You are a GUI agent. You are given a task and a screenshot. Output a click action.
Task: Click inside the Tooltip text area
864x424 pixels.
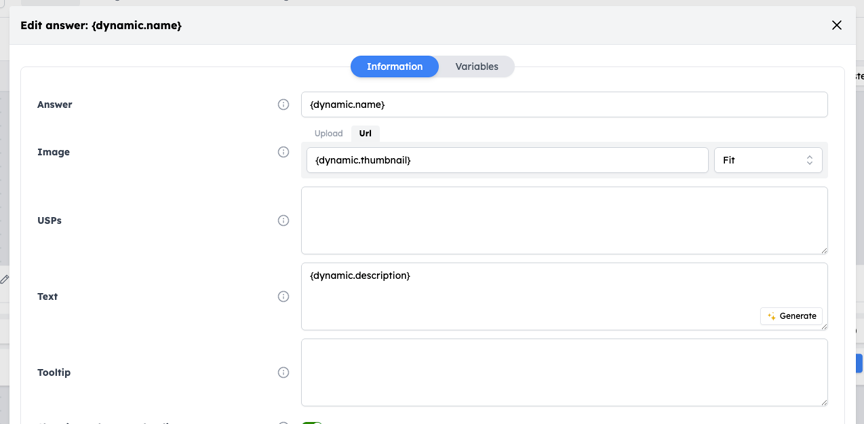[x=564, y=373]
